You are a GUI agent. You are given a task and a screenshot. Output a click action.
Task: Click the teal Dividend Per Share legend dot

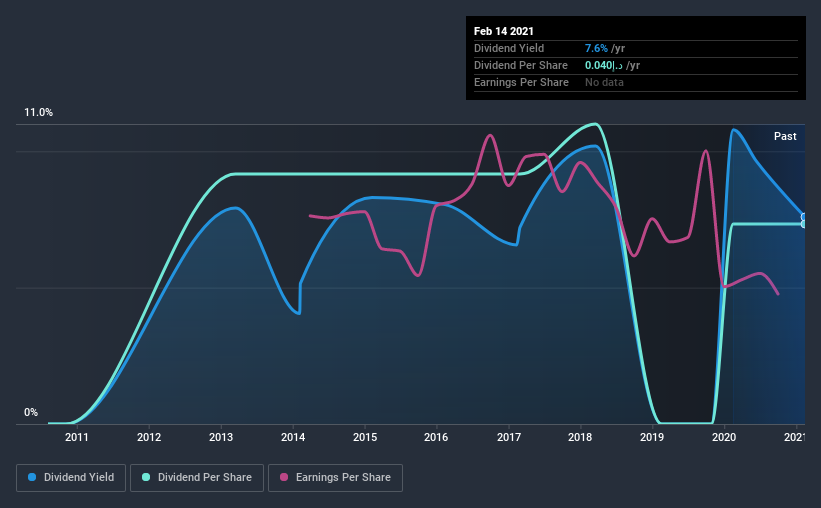coord(146,477)
